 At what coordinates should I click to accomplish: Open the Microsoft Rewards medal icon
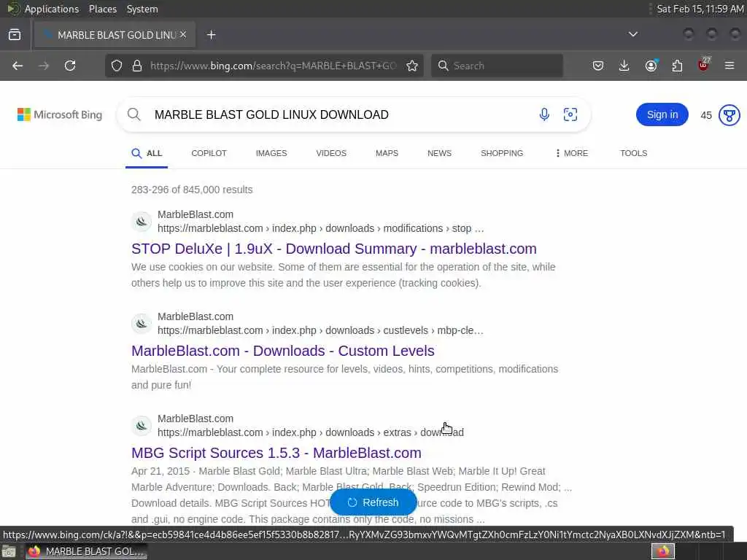(729, 114)
